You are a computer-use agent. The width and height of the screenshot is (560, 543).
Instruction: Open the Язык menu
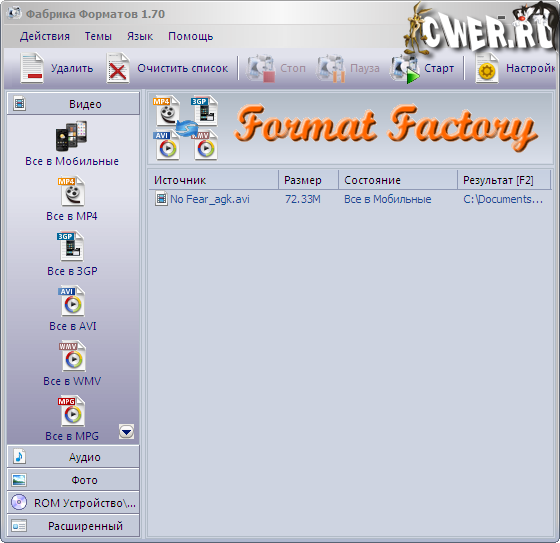tap(140, 36)
